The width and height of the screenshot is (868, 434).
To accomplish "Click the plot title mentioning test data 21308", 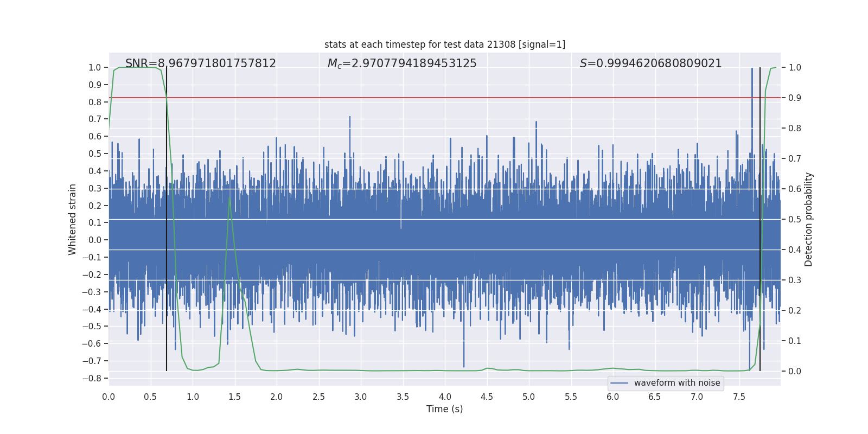I will pyautogui.click(x=445, y=44).
